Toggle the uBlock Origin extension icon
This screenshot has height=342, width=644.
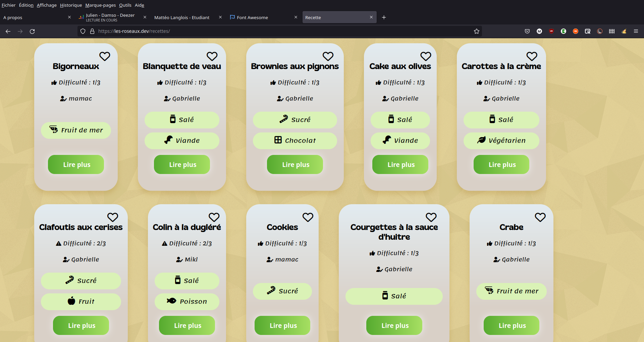551,31
